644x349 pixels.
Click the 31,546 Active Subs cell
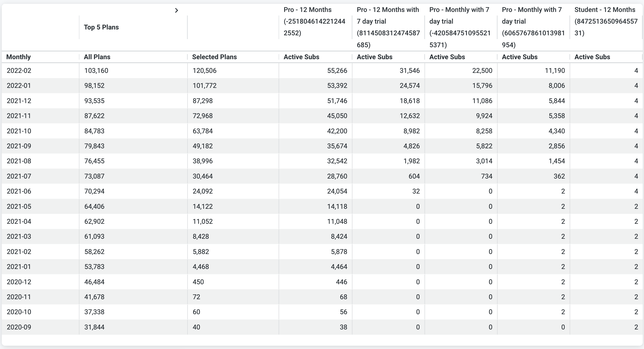410,71
